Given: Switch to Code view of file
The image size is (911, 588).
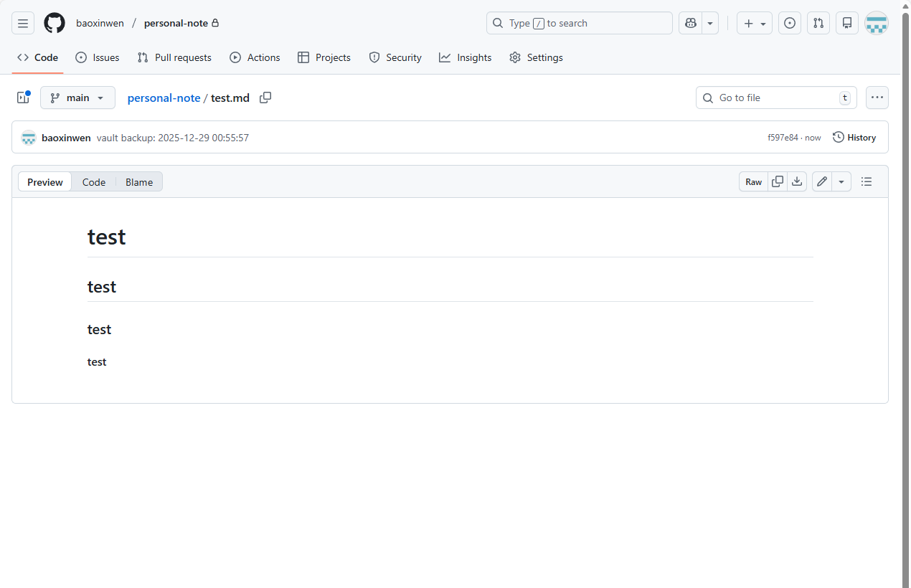Looking at the screenshot, I should 94,182.
